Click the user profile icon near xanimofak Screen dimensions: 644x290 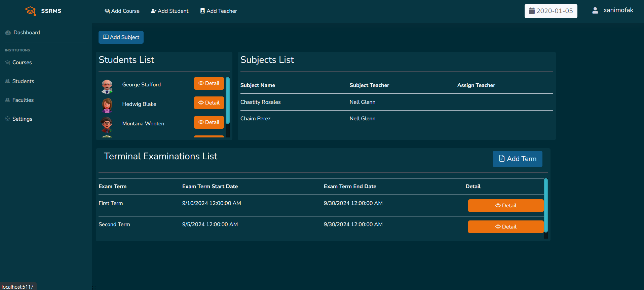pyautogui.click(x=595, y=11)
